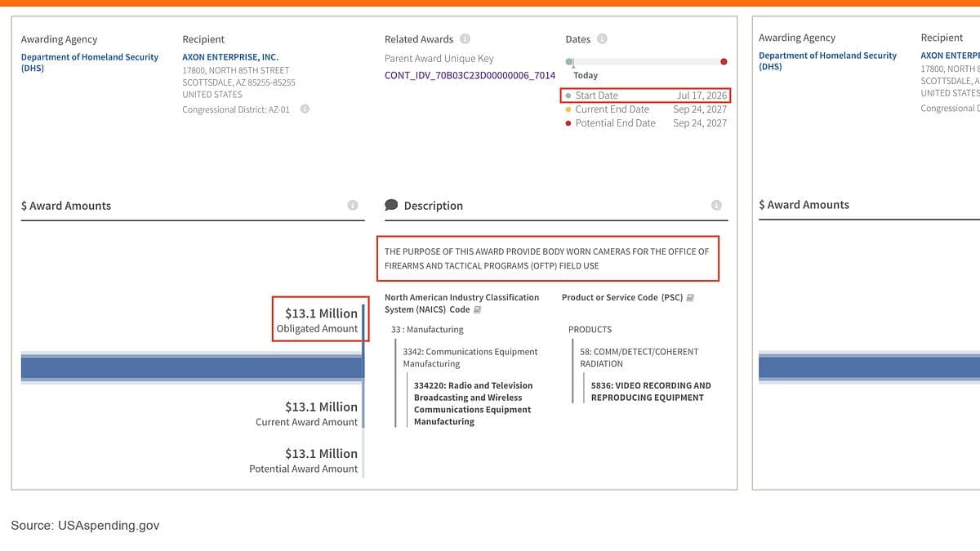Open parent award CONT_IDV_70B03C23D00000006_7014 link
This screenshot has height=551, width=980.
470,76
